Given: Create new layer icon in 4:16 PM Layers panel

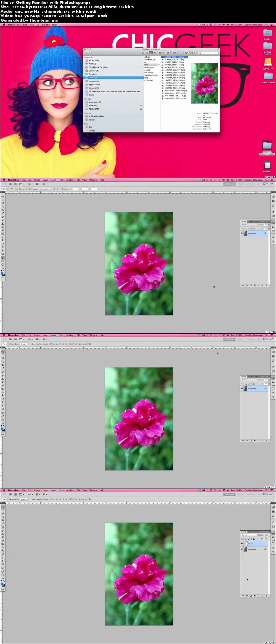Looking at the screenshot, I should 263,596.
